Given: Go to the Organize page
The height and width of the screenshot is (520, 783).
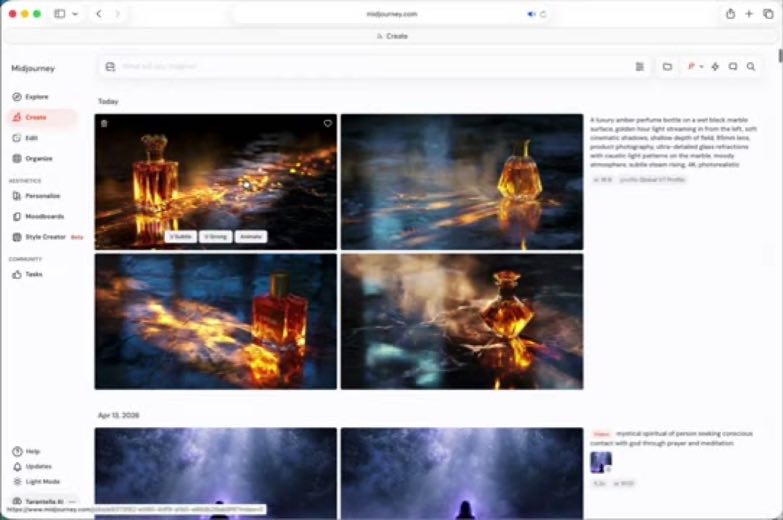Looking at the screenshot, I should (32, 158).
